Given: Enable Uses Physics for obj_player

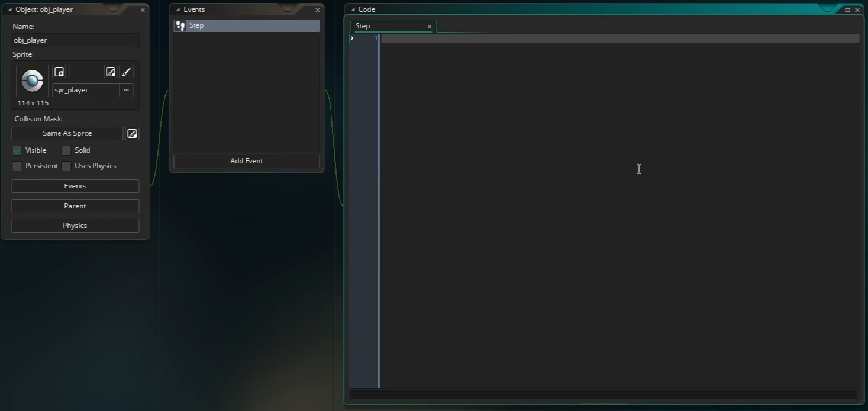Looking at the screenshot, I should (66, 166).
